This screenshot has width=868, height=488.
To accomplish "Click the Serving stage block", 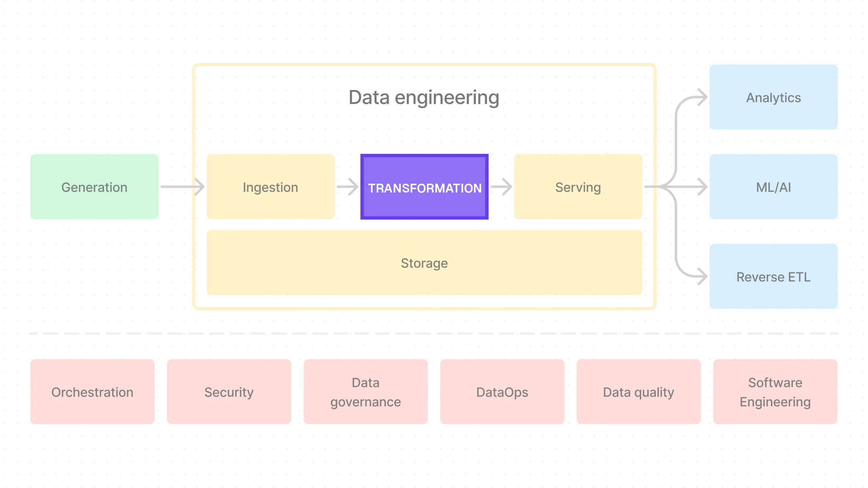I will click(578, 186).
